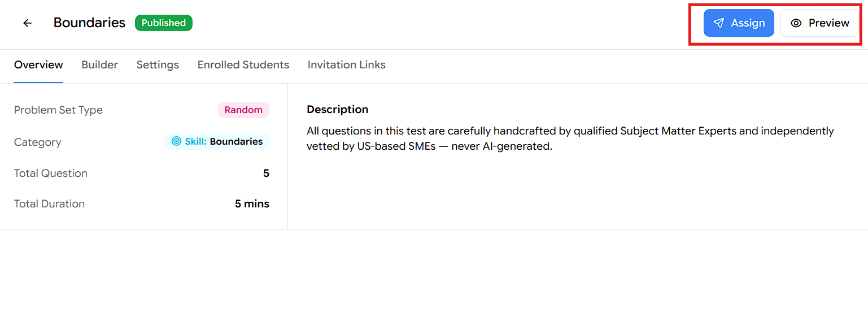Switch to the Builder tab
Image resolution: width=868 pixels, height=334 pixels.
[x=99, y=65]
